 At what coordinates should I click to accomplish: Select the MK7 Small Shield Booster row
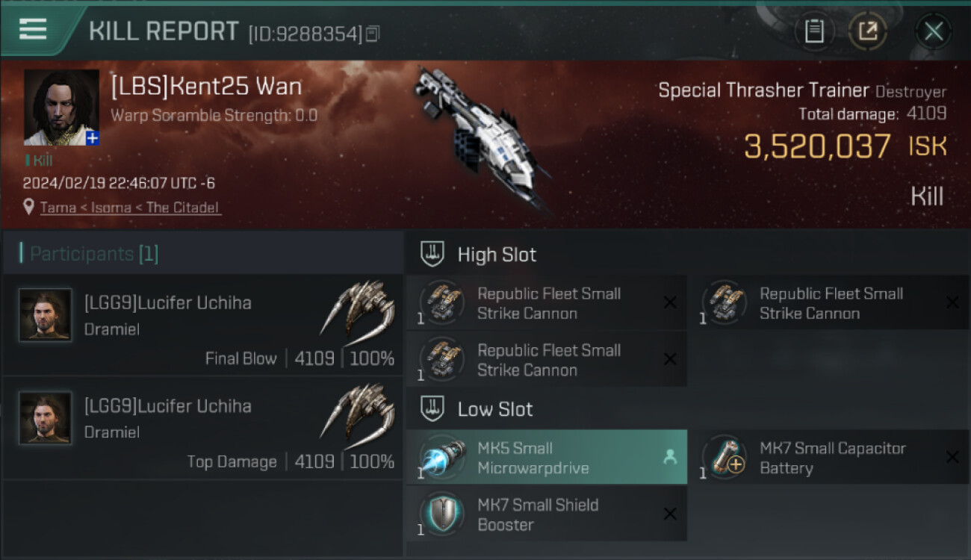(x=547, y=514)
